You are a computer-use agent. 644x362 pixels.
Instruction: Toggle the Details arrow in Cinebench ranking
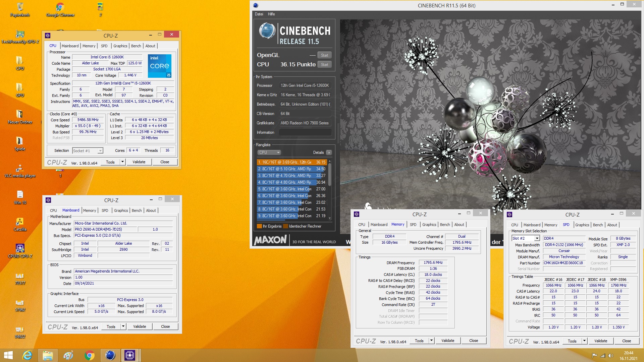[329, 153]
